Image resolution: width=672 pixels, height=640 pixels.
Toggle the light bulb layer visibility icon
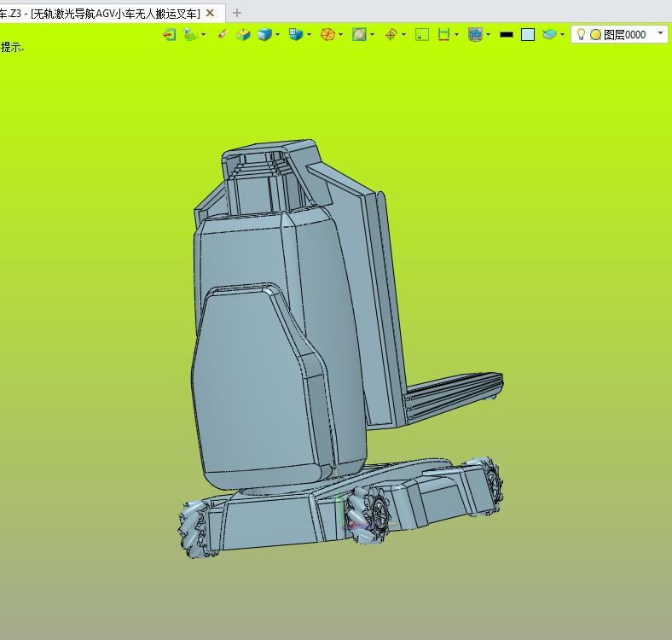[581, 34]
